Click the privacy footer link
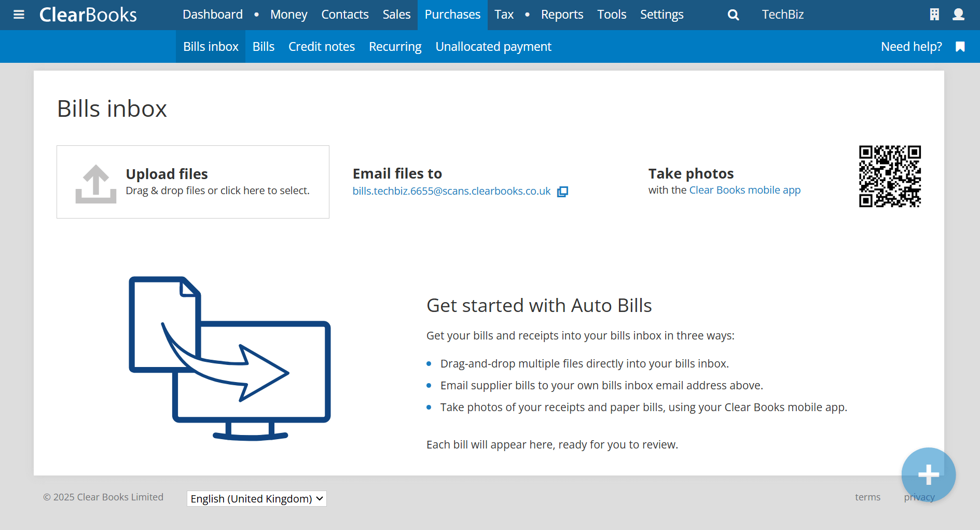980x530 pixels. pyautogui.click(x=919, y=497)
